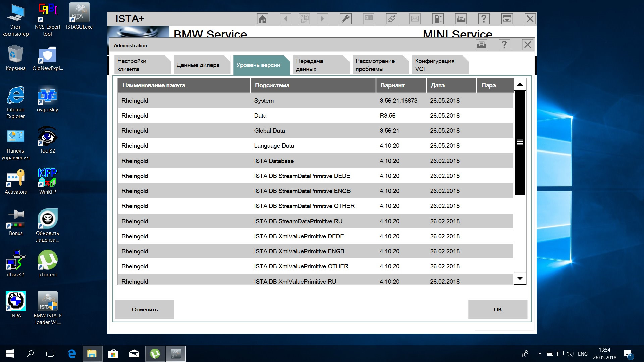
Task: Click the disabled split-view icon in toolbar
Action: point(369,19)
